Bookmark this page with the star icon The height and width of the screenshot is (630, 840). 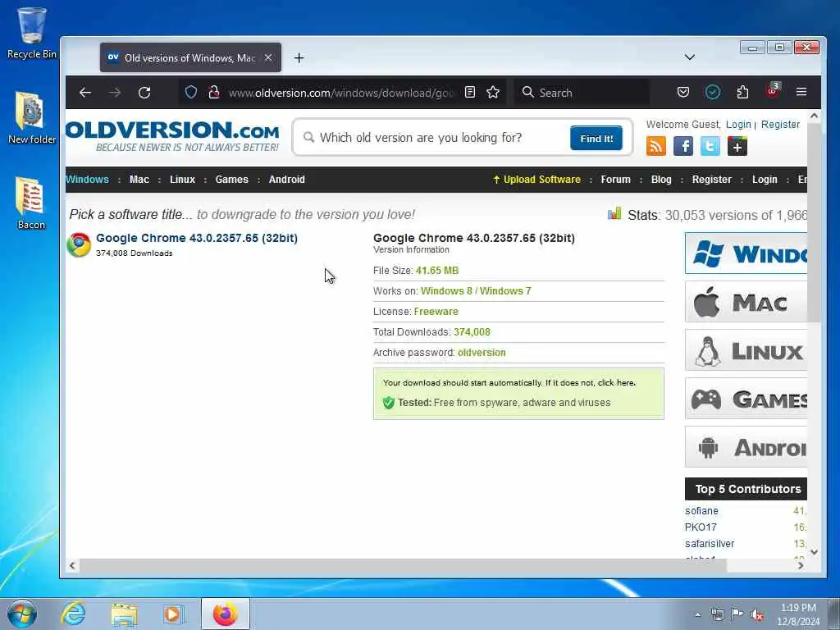click(493, 92)
